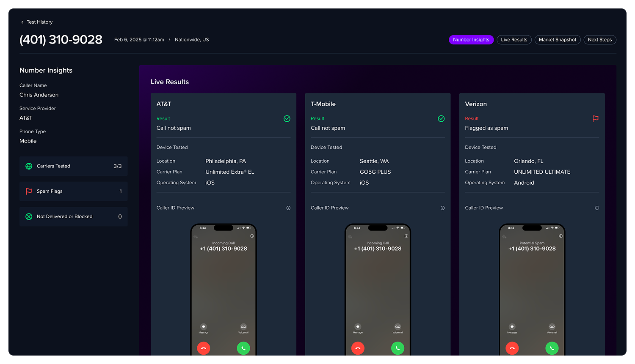Image resolution: width=635 pixels, height=364 pixels.
Task: Tap decline call button on Verizon phone preview
Action: click(512, 348)
